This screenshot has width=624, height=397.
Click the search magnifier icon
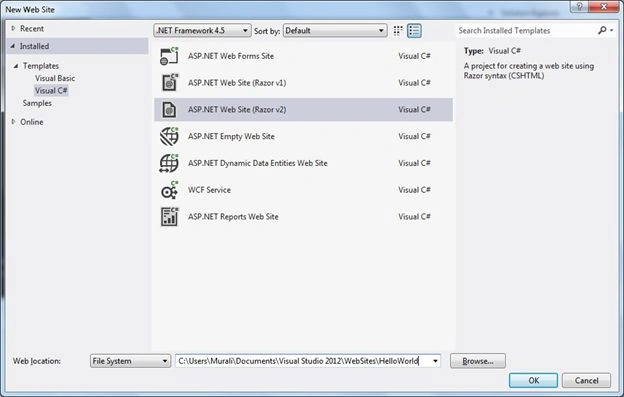click(602, 30)
